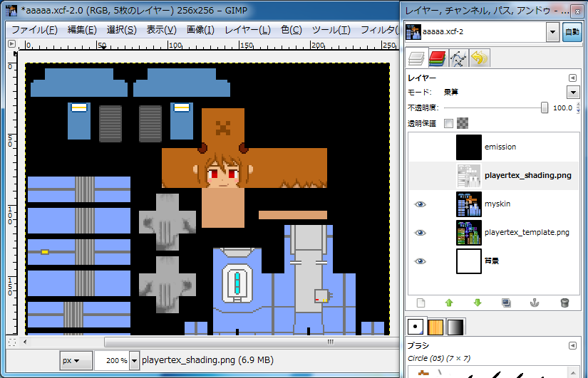Click the horizontal canvas scrollbar thumb
Screen dimensions: 588x378
(x=252, y=342)
